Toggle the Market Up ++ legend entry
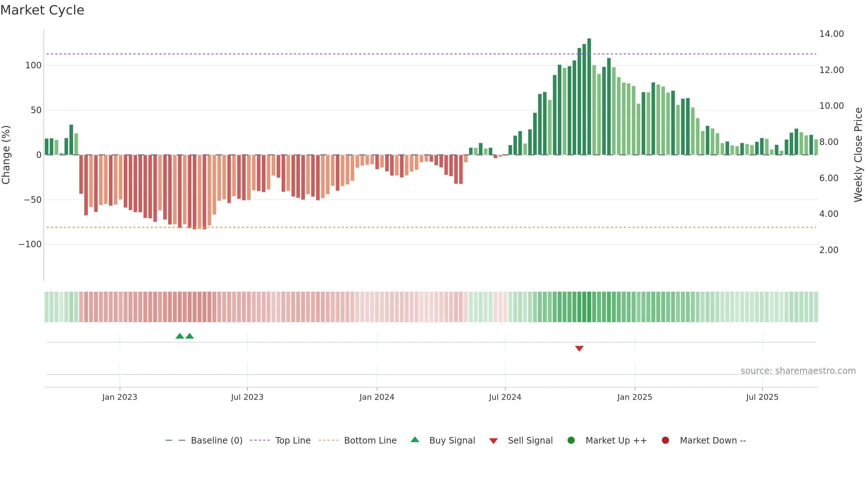Screen dimensions: 868x488 coord(607,440)
